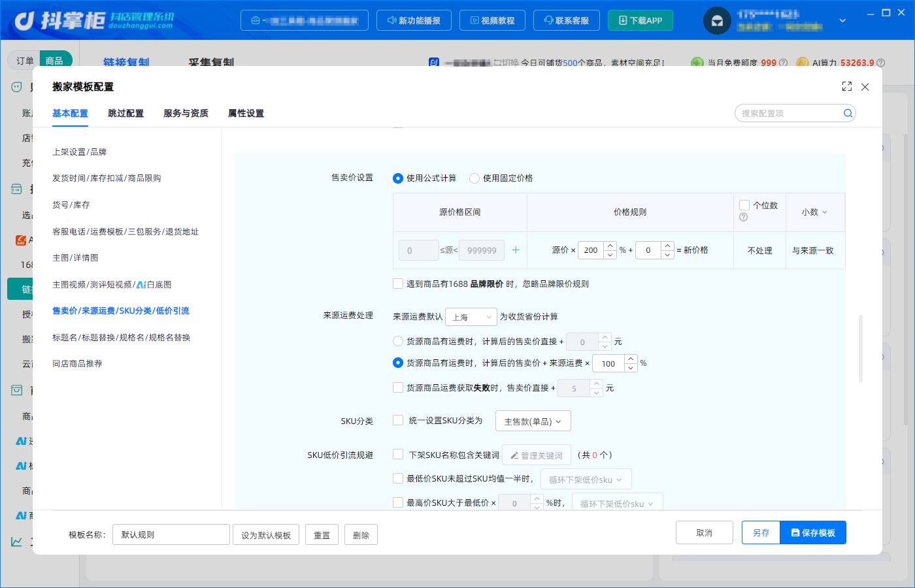The height and width of the screenshot is (588, 915).
Task: Tick the 个位数 checkbox
Action: click(744, 205)
